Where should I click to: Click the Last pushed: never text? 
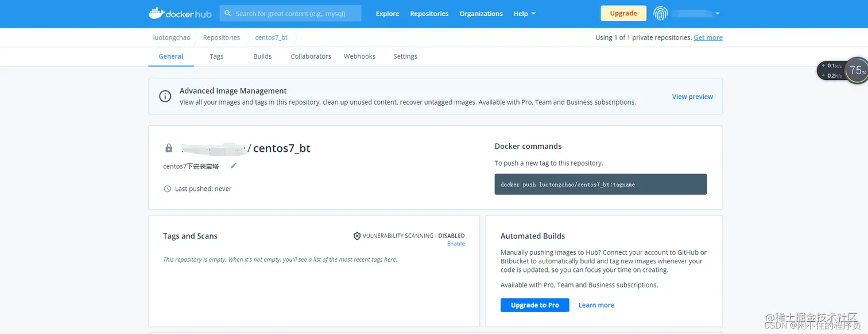(x=203, y=189)
